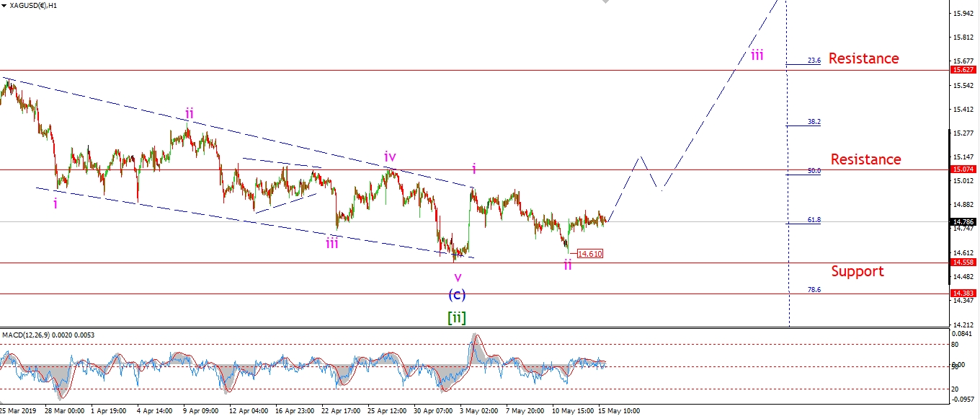Select the Support text label
Screen dimensions: 980x419
tap(857, 272)
